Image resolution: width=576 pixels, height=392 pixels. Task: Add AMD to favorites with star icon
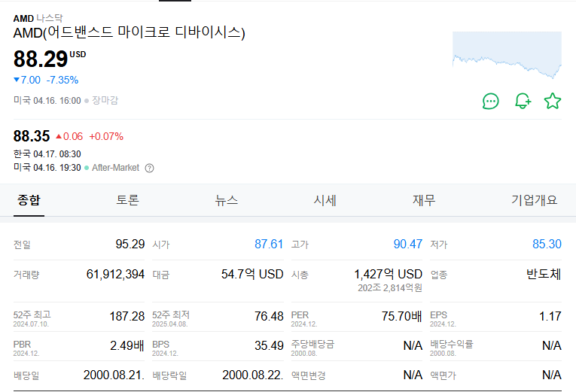pos(553,102)
